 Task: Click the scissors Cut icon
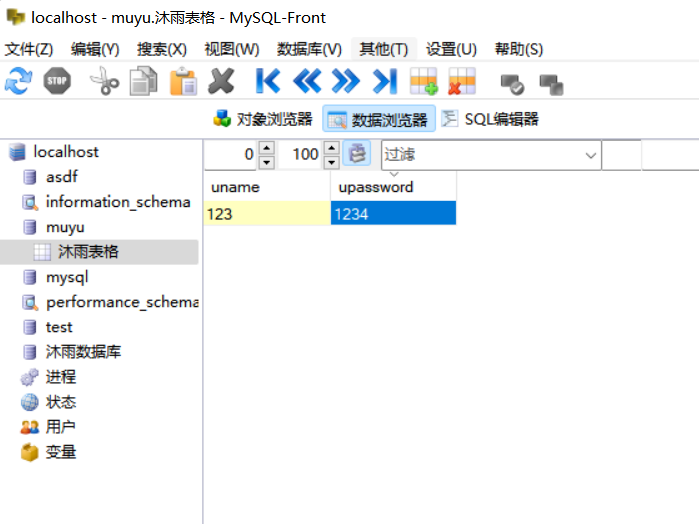click(104, 81)
